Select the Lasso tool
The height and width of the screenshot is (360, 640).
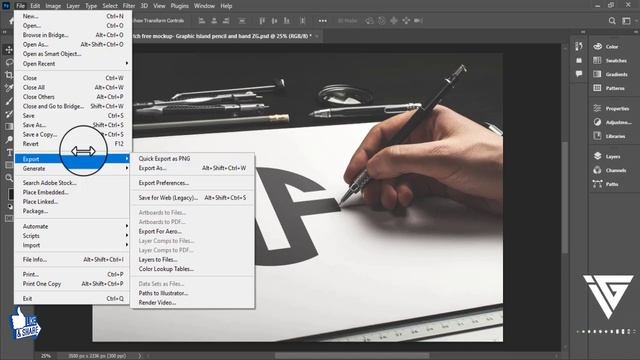coord(9,62)
